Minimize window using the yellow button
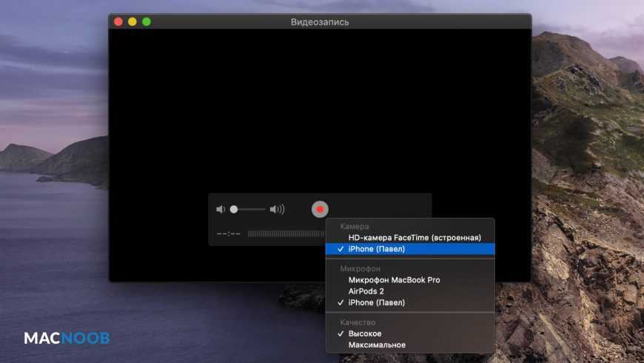Viewport: 644px width, 363px height. pyautogui.click(x=133, y=22)
